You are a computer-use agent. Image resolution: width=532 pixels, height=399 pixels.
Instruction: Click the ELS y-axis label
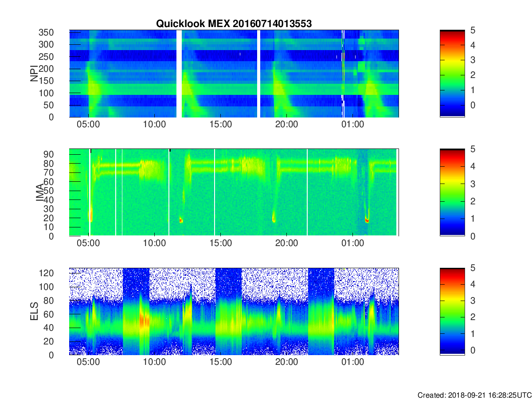34,312
